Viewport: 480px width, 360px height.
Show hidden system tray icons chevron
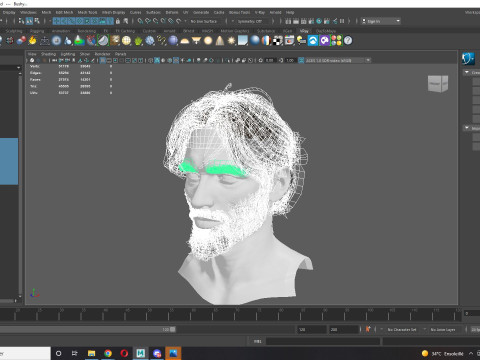click(471, 353)
